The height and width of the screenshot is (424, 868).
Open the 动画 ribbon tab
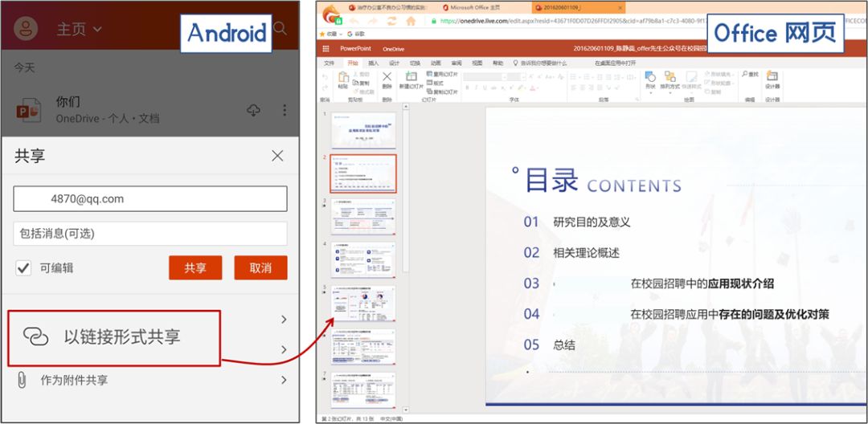click(x=436, y=63)
